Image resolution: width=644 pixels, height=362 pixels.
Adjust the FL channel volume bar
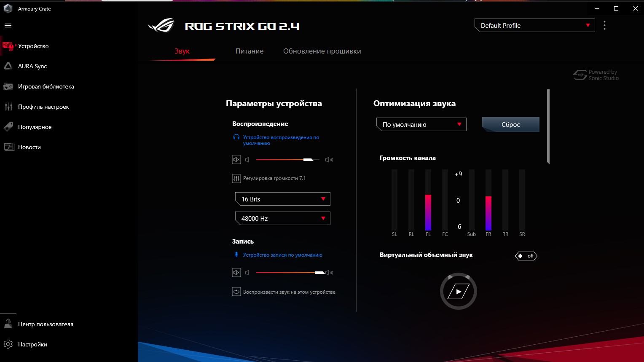pos(428,200)
